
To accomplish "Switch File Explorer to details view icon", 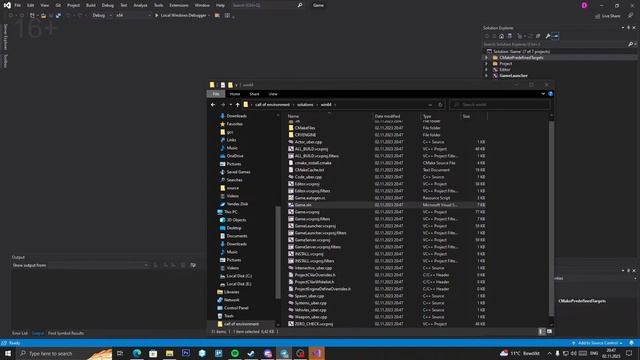I will coord(542,331).
